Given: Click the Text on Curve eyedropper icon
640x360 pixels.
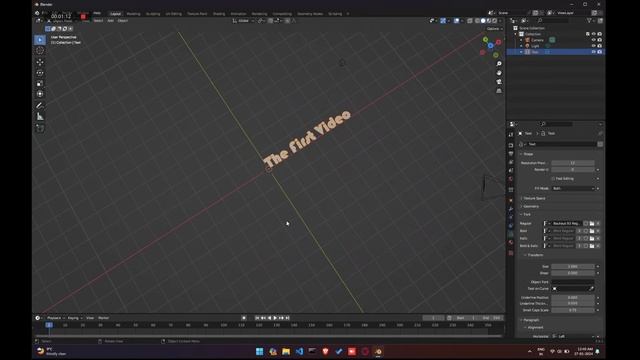Looking at the screenshot, I should coord(591,289).
